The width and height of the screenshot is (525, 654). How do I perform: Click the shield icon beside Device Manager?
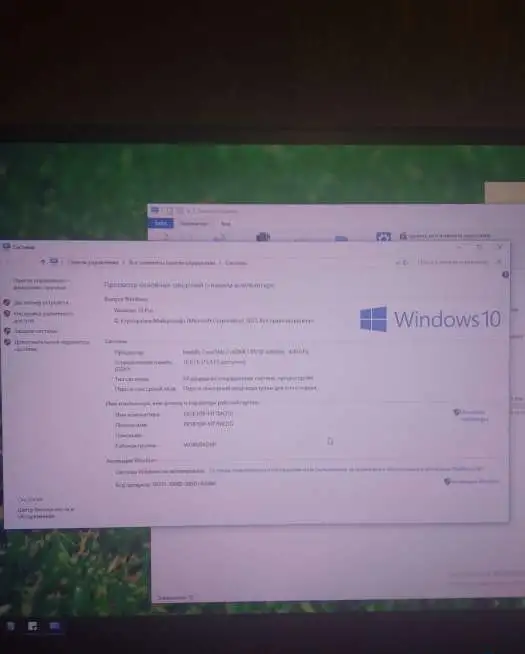click(7, 302)
